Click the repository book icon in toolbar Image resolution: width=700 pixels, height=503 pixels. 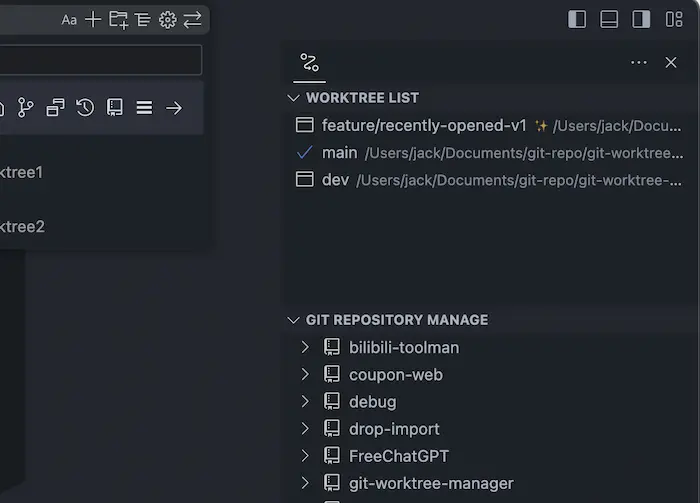click(x=114, y=107)
